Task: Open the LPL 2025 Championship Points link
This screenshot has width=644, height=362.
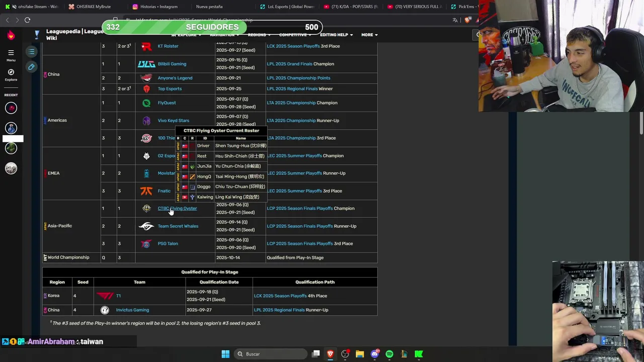Action: [x=298, y=78]
